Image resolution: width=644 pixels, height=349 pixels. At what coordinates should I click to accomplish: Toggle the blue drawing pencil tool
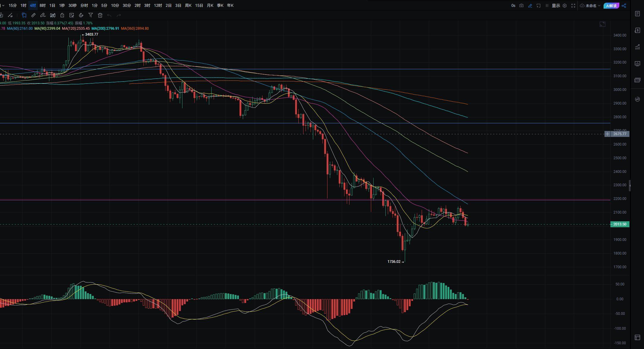530,6
